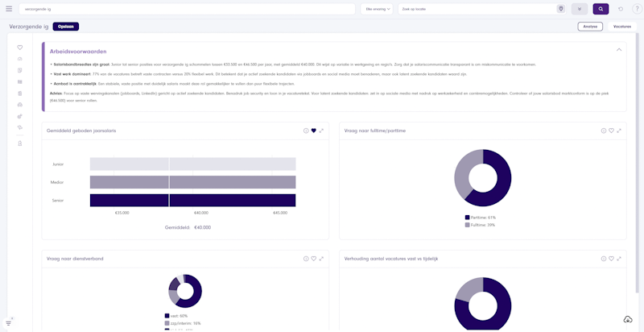Unfavorite the Gemiddeld geboden jaarsalaris chart
This screenshot has width=644, height=332.
[314, 131]
